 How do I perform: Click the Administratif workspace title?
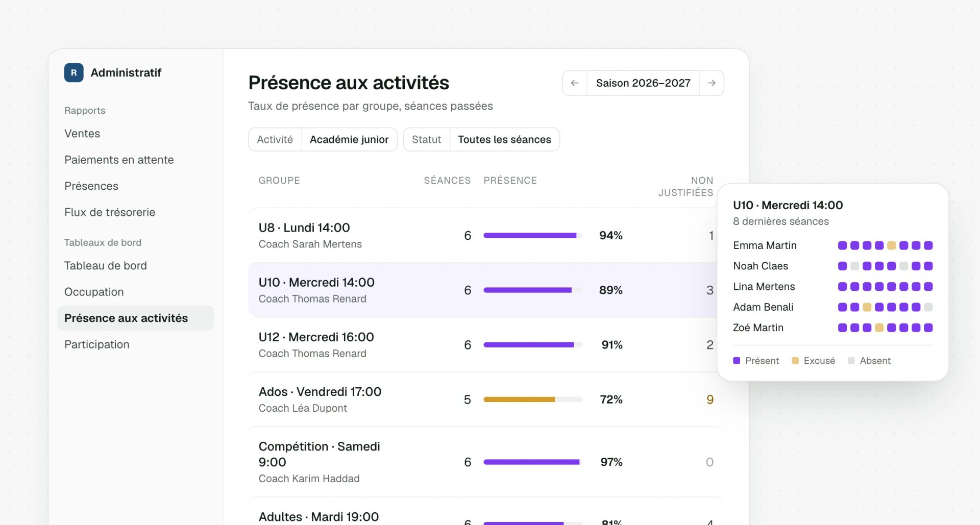coord(126,72)
